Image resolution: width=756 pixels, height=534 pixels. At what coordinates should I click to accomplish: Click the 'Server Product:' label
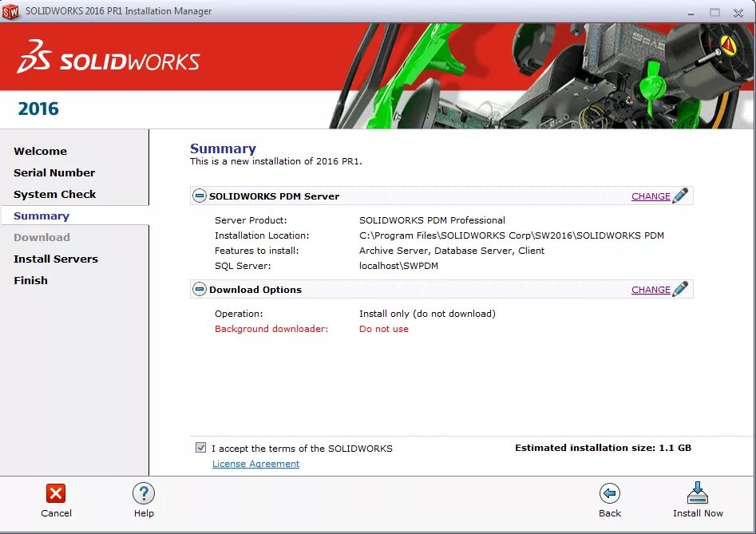tap(251, 220)
